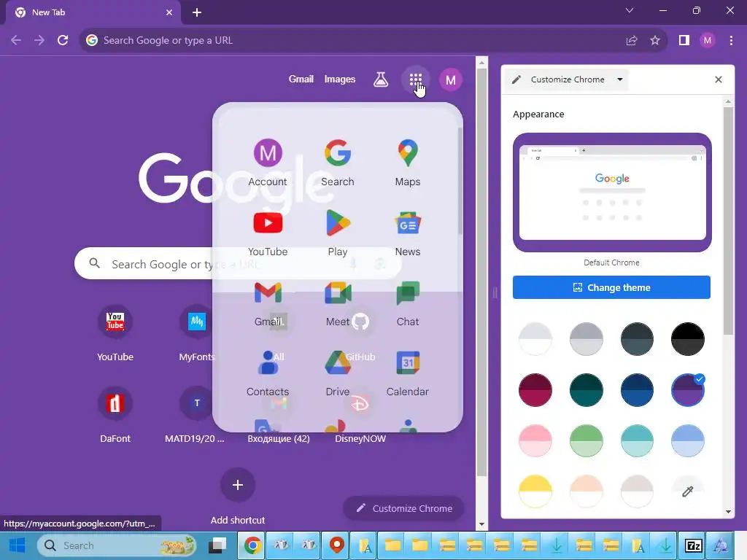Select the black color swatch
The image size is (747, 560).
[x=687, y=339]
